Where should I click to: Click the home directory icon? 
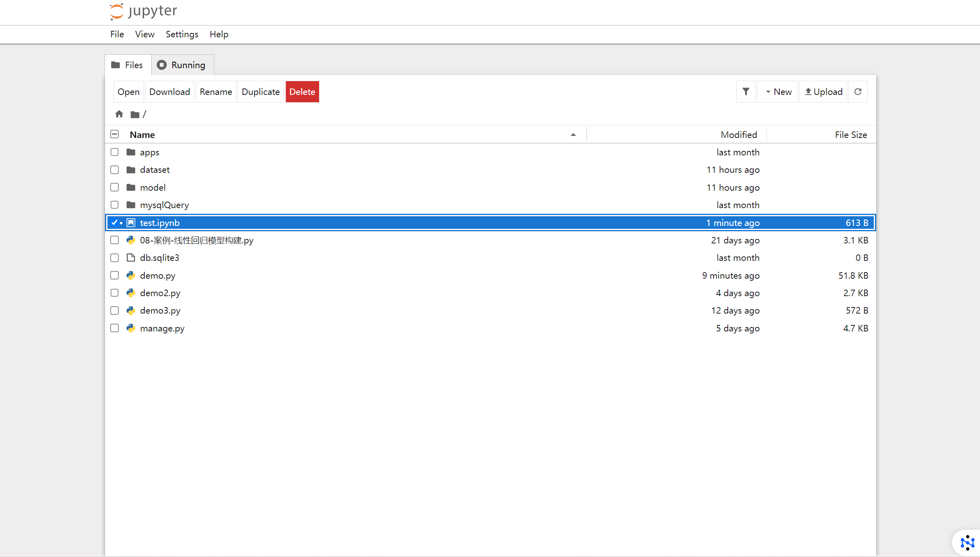(119, 114)
